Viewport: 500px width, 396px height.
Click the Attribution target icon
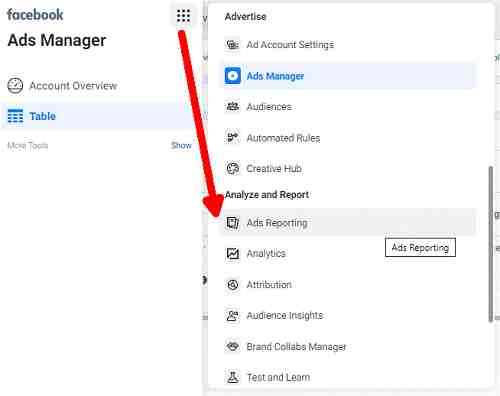point(232,285)
